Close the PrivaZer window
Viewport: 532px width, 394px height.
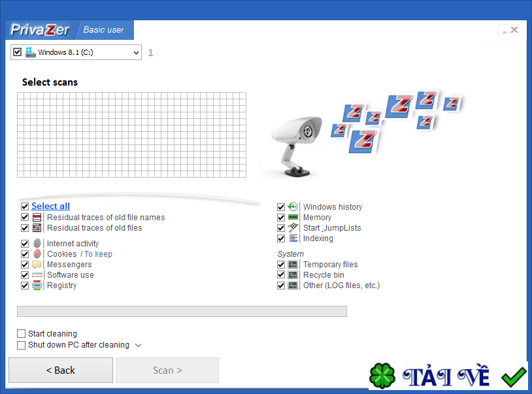click(x=514, y=30)
